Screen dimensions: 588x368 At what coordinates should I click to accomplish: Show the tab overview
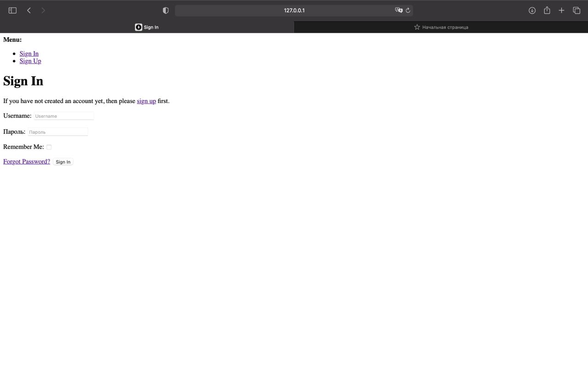[577, 10]
